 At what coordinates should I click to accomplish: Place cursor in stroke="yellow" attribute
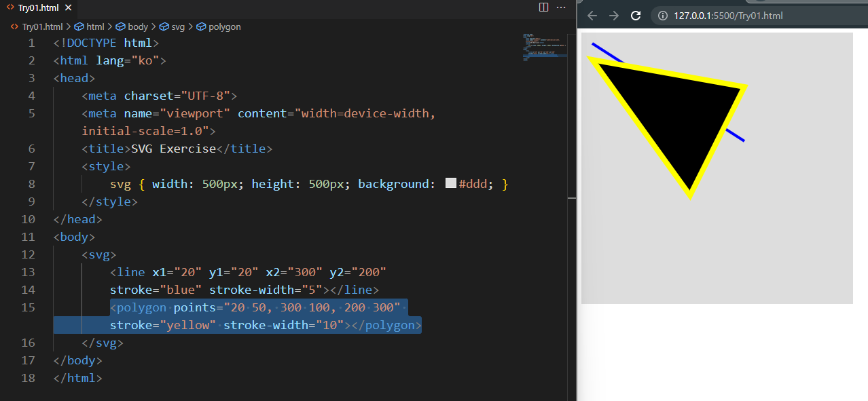click(x=163, y=325)
